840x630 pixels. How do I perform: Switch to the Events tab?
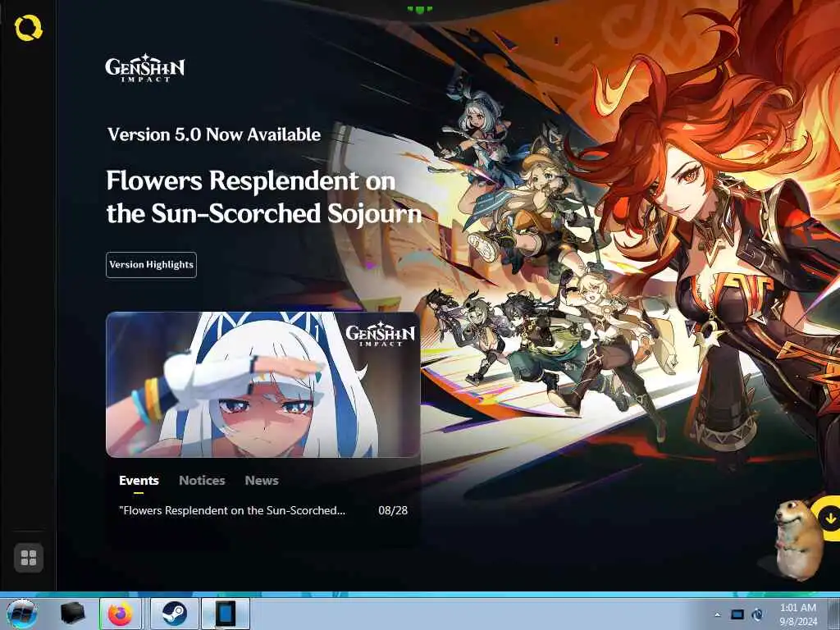(139, 481)
